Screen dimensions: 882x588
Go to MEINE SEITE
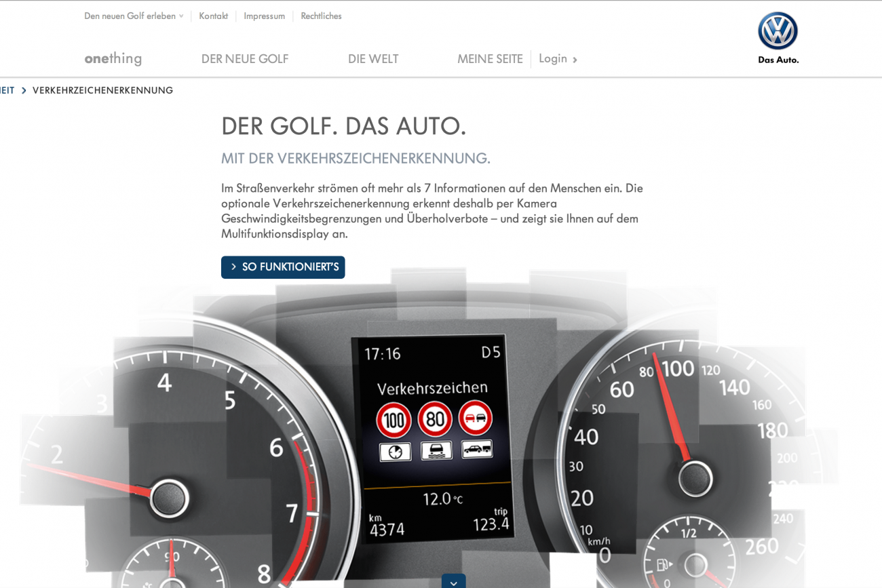(x=490, y=59)
